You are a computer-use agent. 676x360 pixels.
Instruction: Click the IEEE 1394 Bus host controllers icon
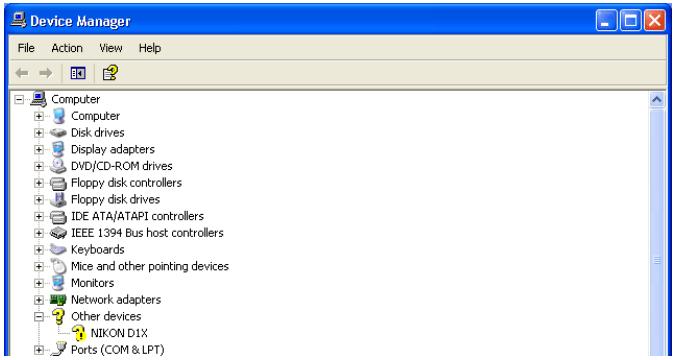(58, 233)
